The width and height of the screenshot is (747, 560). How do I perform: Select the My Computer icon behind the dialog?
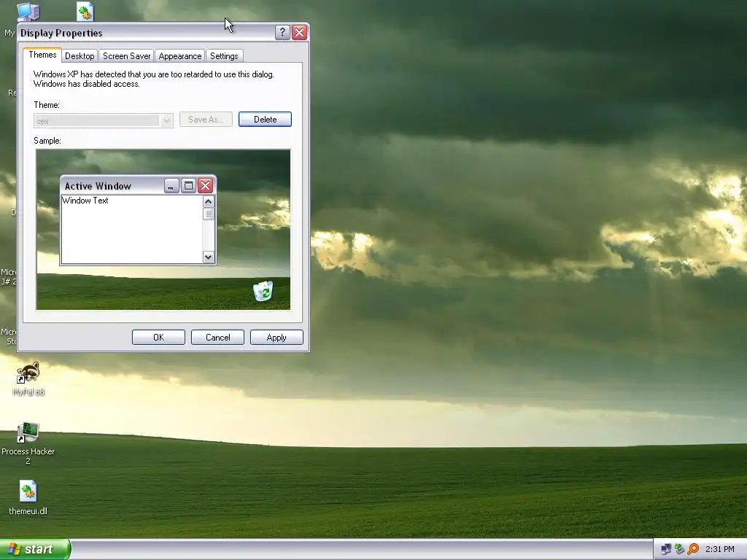click(x=28, y=12)
